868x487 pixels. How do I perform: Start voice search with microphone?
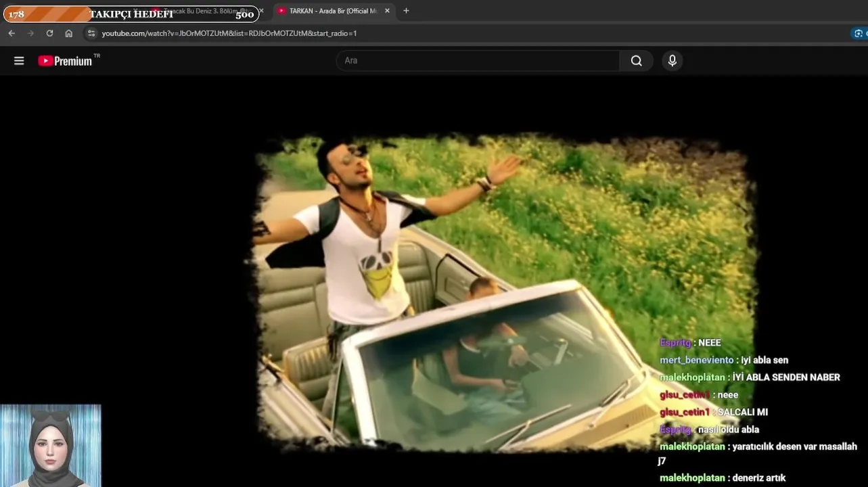(672, 60)
